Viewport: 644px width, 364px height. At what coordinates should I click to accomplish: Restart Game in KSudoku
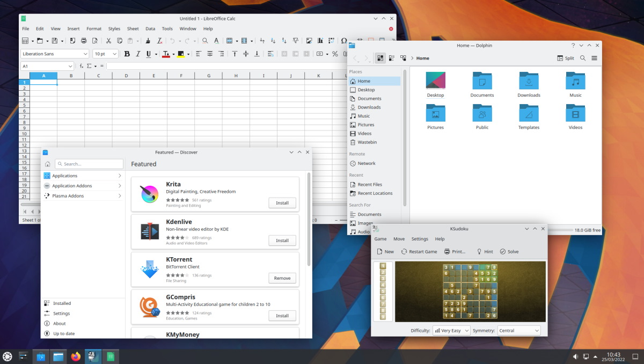tap(419, 251)
